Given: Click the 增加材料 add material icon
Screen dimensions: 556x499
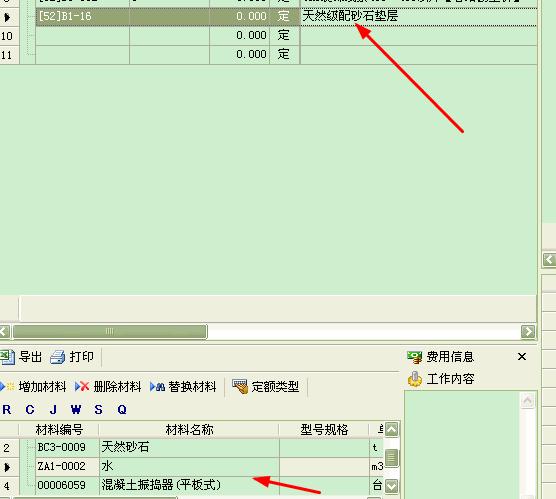Looking at the screenshot, I should (7, 386).
